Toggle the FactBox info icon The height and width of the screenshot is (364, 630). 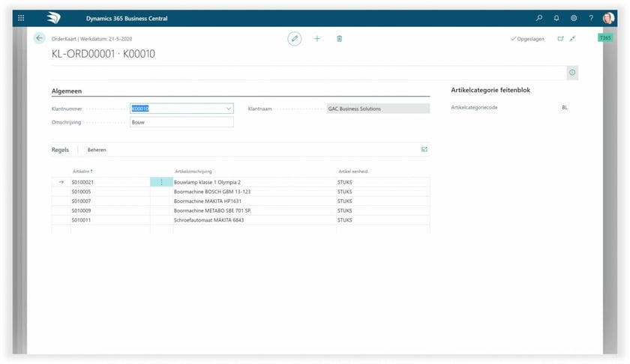point(572,73)
